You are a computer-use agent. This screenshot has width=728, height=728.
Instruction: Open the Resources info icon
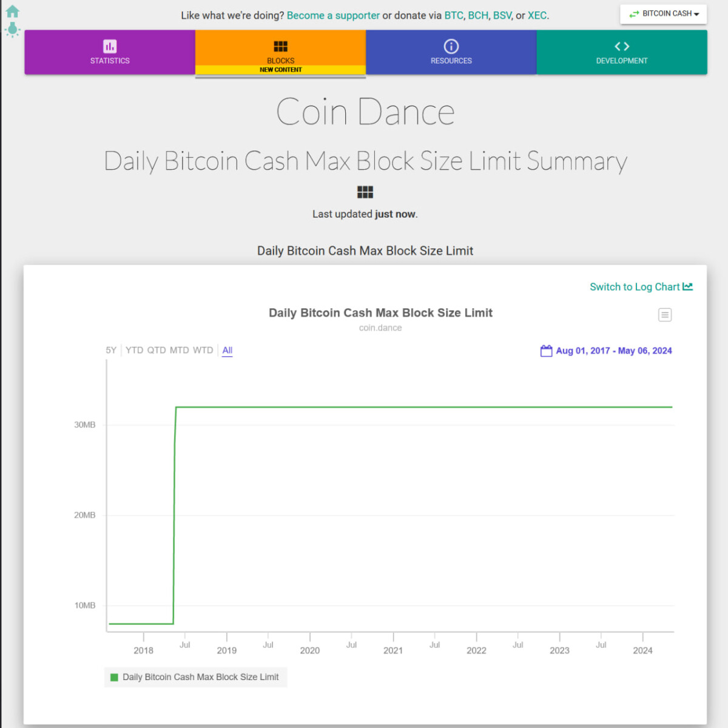click(x=451, y=46)
